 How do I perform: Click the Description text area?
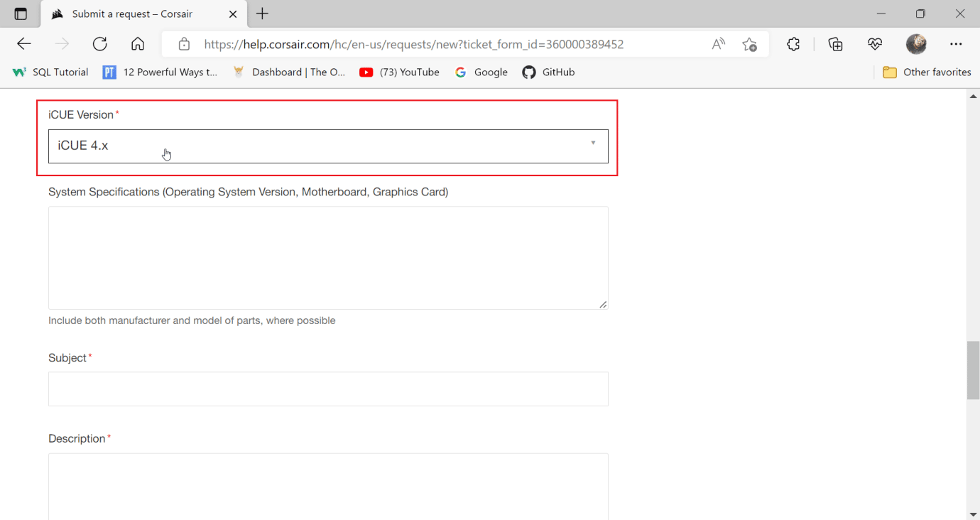click(x=328, y=487)
